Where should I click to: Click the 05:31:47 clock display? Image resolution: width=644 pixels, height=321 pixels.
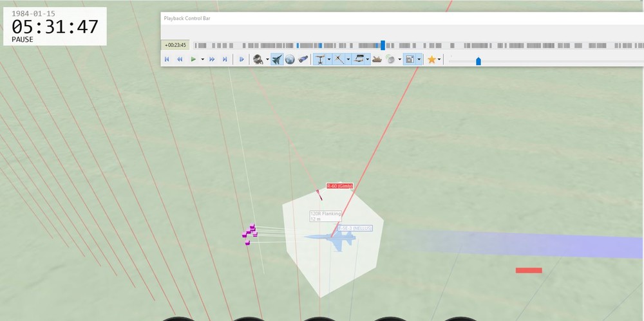(55, 27)
